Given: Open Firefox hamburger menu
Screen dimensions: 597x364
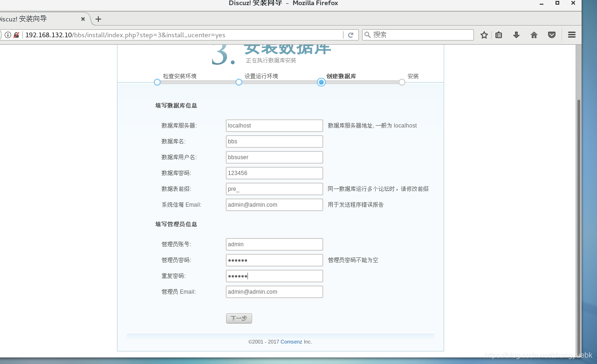Looking at the screenshot, I should pos(572,35).
